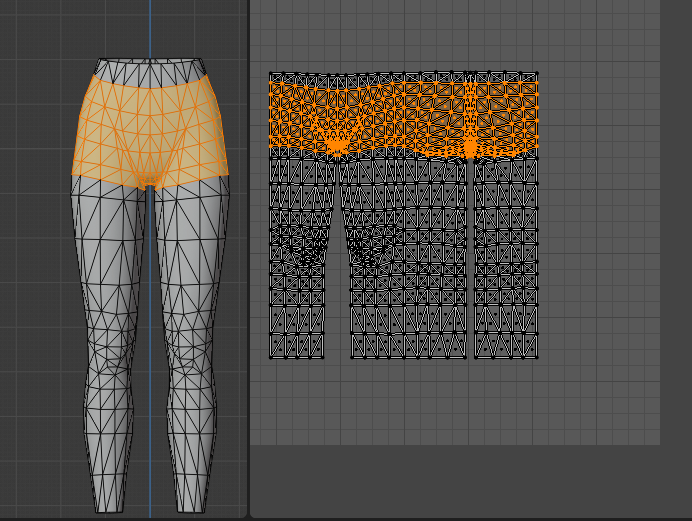Click the model's unselected gray waistband faces

click(x=151, y=72)
